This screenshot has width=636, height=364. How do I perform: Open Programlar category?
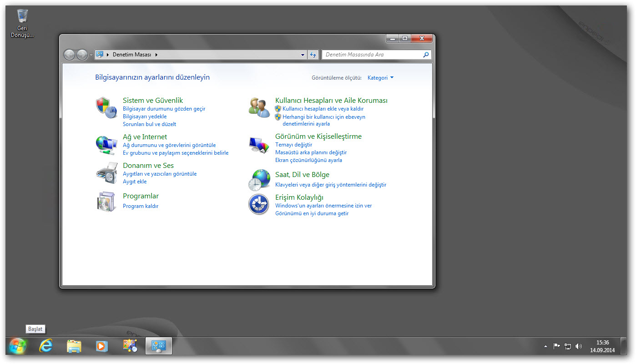(141, 196)
